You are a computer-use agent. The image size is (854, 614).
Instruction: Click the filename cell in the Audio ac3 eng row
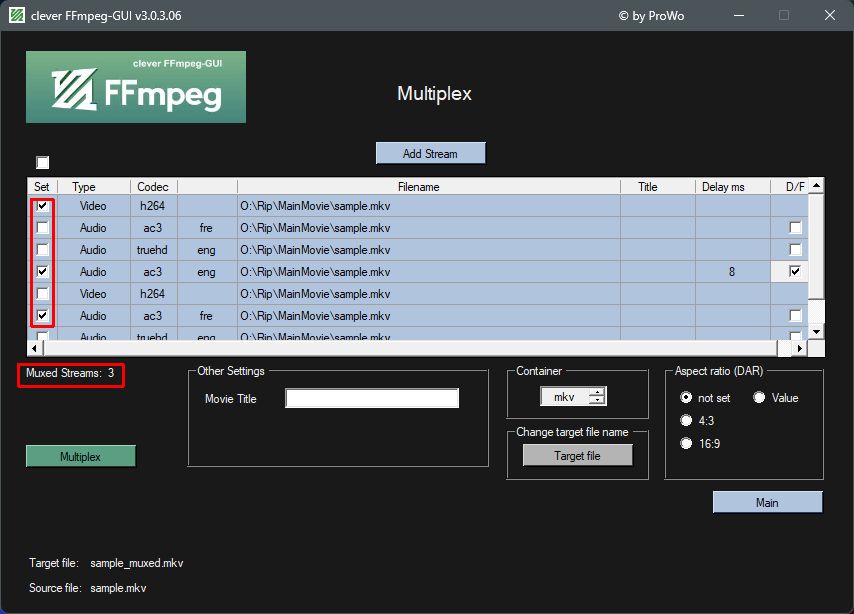429,271
